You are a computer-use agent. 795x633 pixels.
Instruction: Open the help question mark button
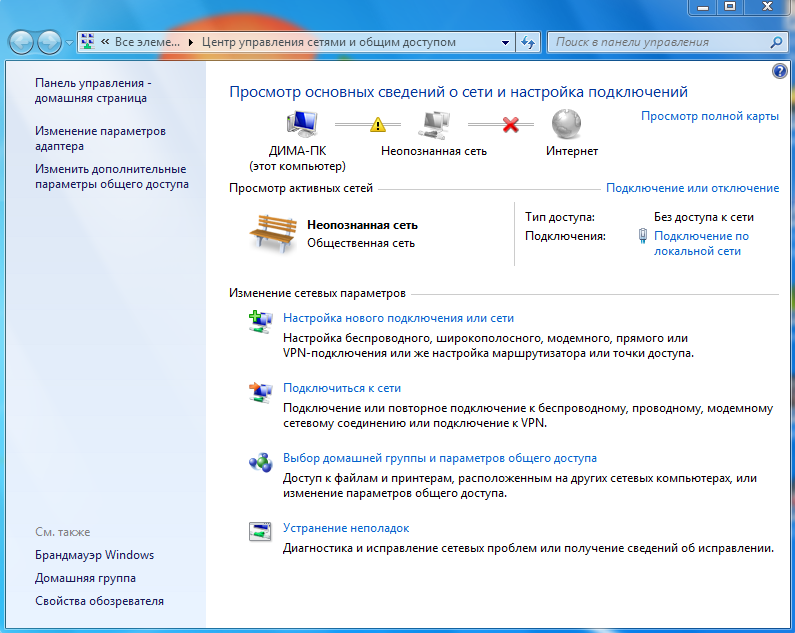(779, 71)
